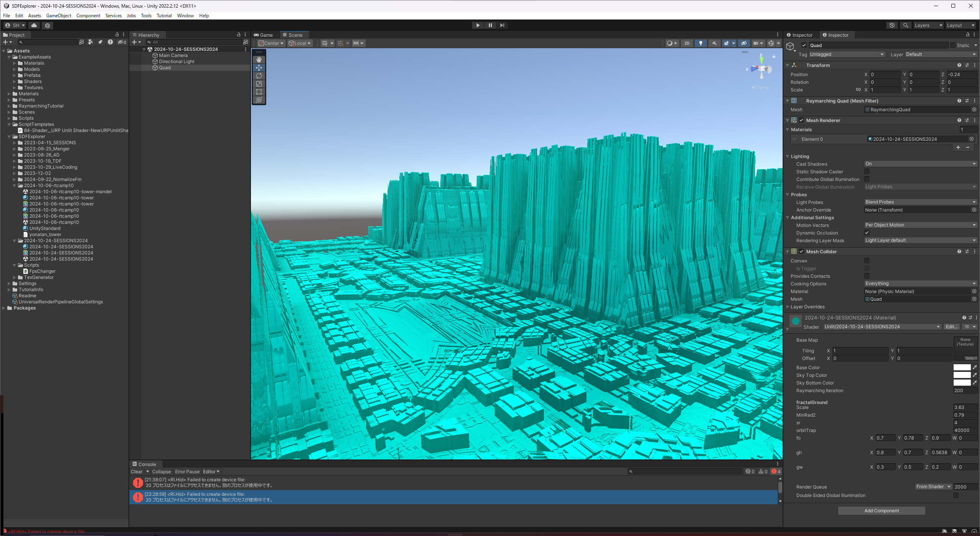Click the Add Component button
The image size is (980, 536).
point(881,511)
